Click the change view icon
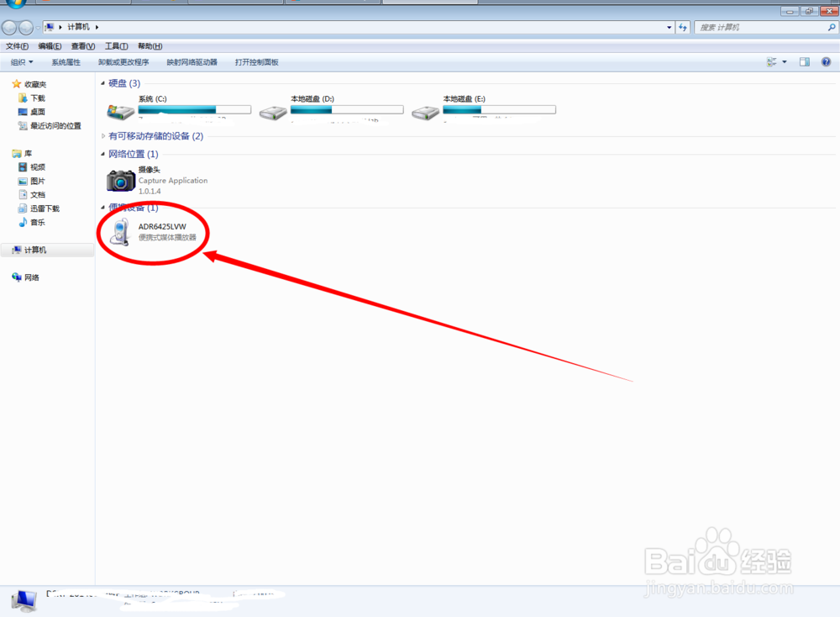Screen dimensions: 840x617 tap(771, 62)
